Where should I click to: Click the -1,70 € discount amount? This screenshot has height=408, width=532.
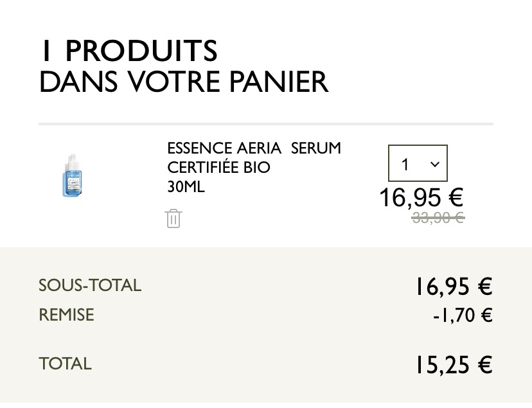click(x=463, y=315)
